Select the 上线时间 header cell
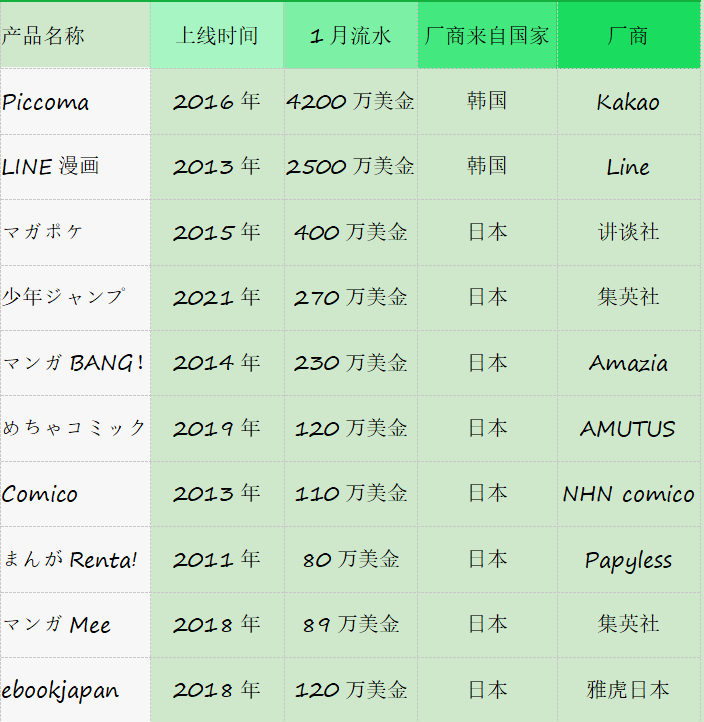 (217, 36)
